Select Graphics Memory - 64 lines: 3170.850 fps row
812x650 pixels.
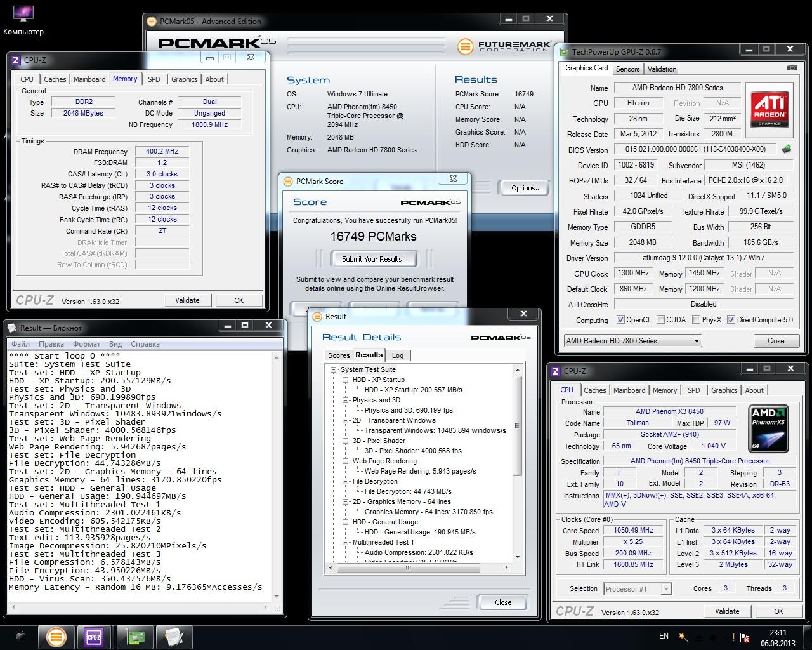click(429, 512)
